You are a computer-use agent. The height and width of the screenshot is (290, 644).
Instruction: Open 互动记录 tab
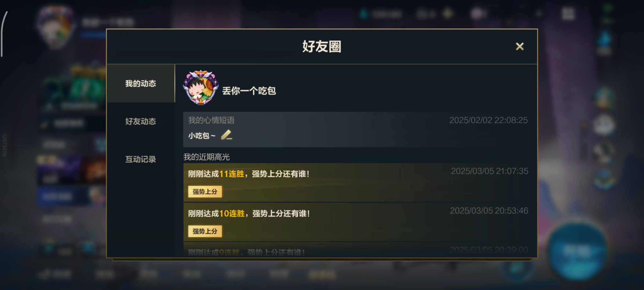point(141,159)
